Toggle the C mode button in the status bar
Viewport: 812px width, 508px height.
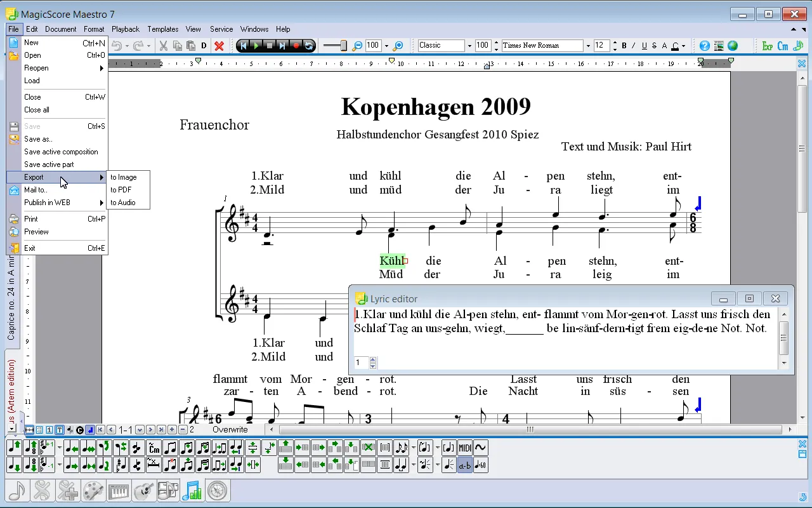[79, 430]
